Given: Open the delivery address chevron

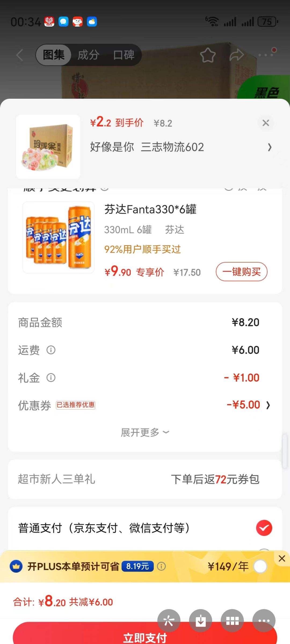Looking at the screenshot, I should click(x=270, y=147).
